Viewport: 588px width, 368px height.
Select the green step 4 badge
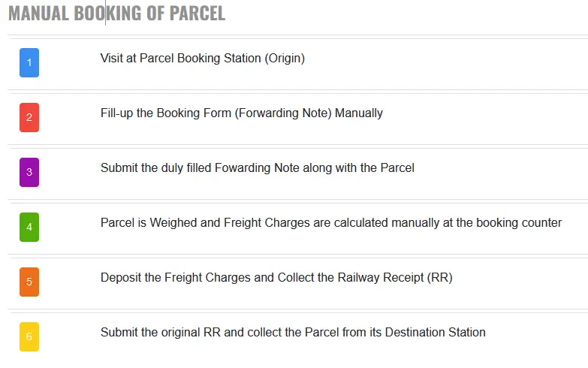[29, 227]
